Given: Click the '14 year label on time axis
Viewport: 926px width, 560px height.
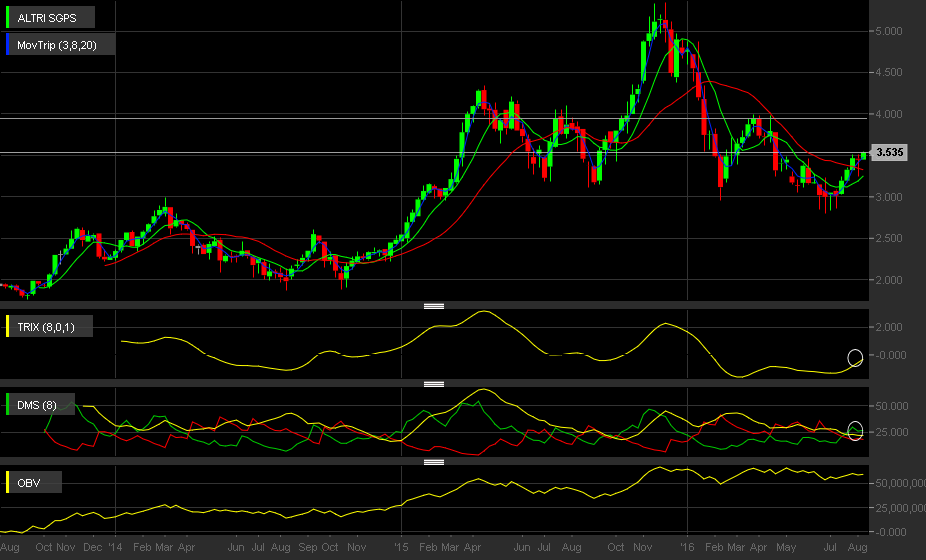Looking at the screenshot, I should (x=115, y=547).
